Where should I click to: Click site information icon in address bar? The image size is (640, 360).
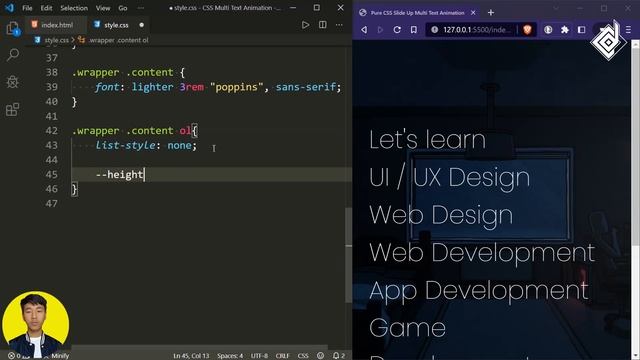435,29
